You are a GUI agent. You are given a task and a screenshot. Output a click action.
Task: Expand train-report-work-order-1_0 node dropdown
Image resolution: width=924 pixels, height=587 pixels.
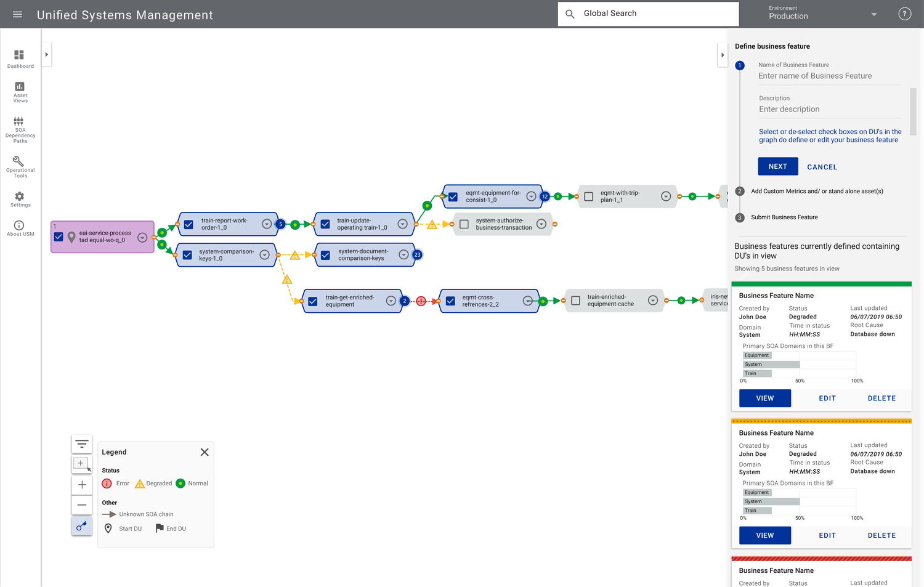pos(267,224)
